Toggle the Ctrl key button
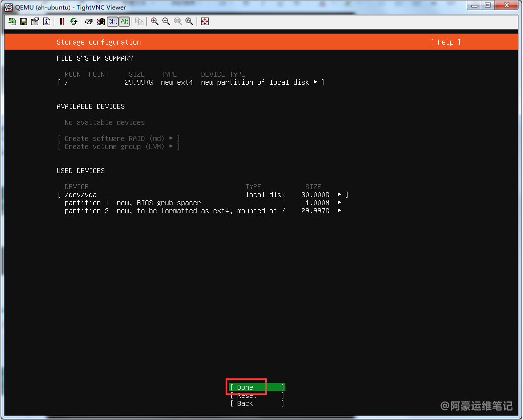This screenshot has height=420, width=523. 113,22
